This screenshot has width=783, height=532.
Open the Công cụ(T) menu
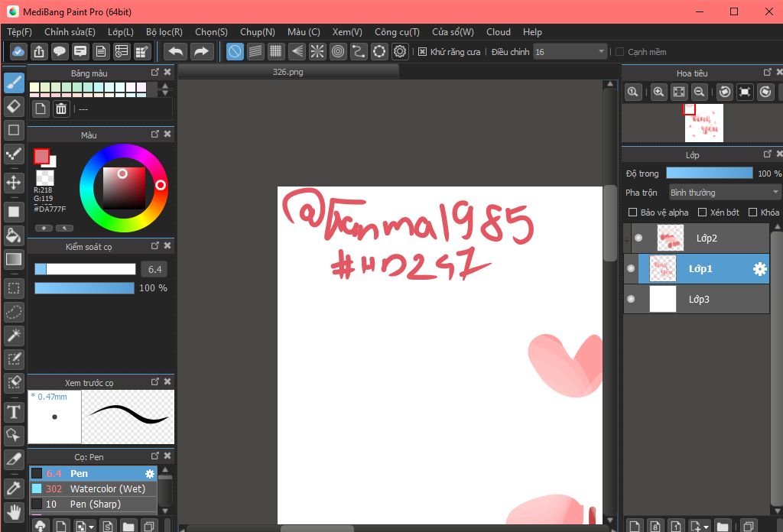coord(397,32)
